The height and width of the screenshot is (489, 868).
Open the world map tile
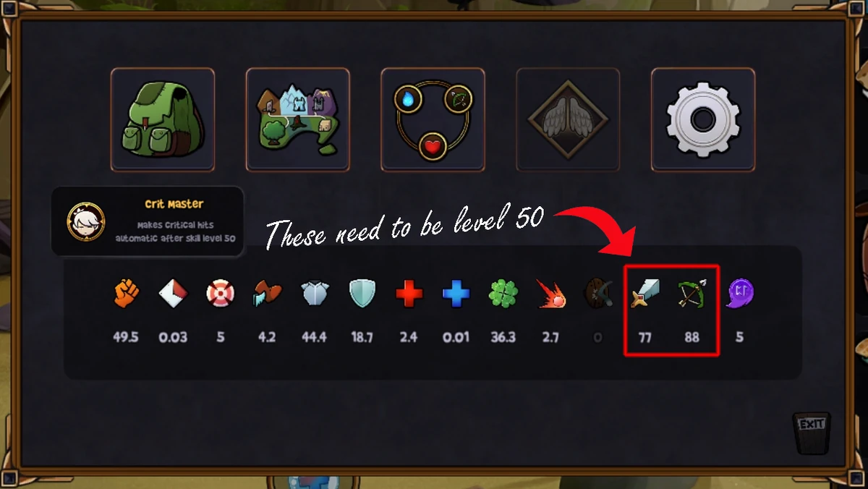click(x=298, y=120)
